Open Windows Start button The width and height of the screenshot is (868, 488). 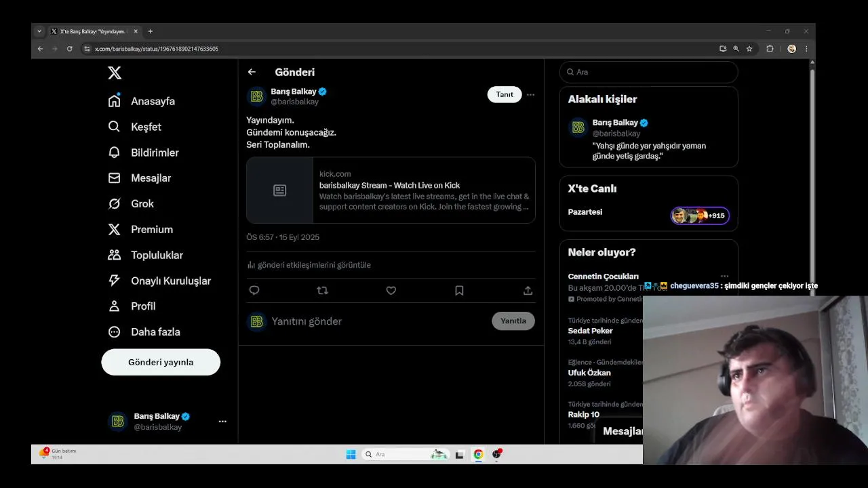[351, 454]
